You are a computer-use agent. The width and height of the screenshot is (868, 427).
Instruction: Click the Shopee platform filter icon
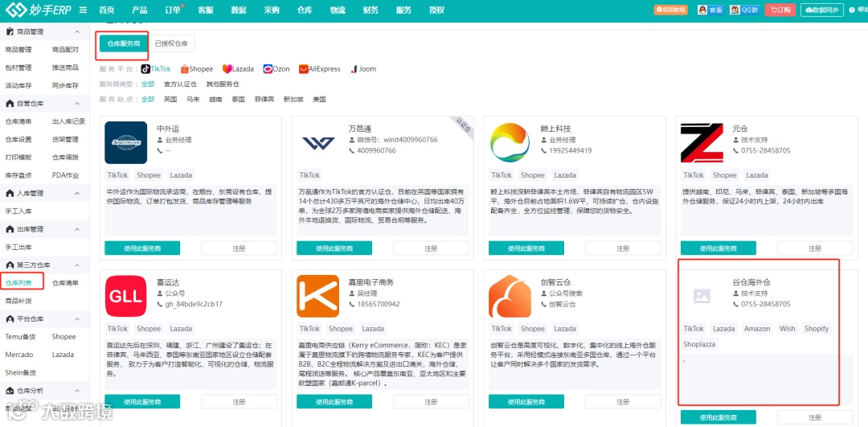tap(184, 68)
